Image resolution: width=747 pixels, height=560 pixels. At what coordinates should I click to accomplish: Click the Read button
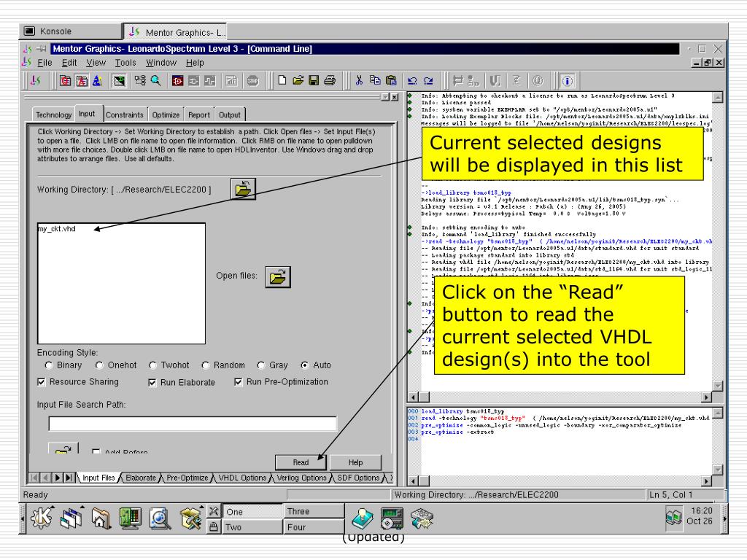coord(301,462)
